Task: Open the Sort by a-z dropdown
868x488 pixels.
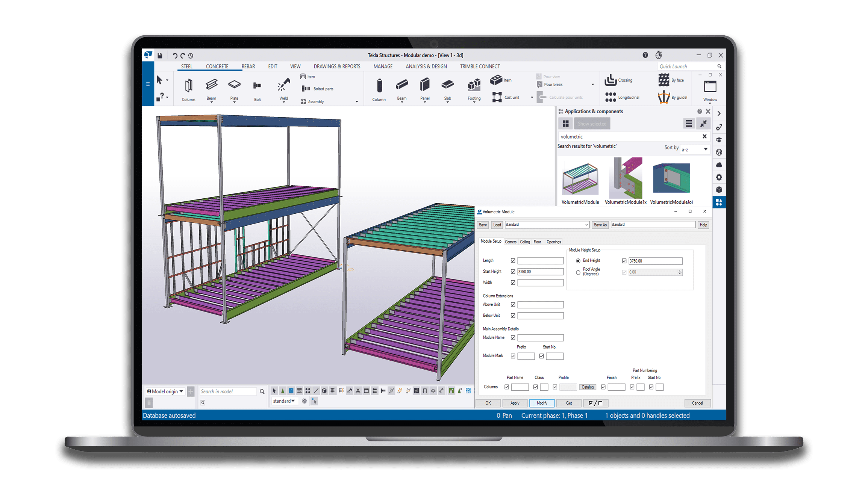Action: point(695,150)
